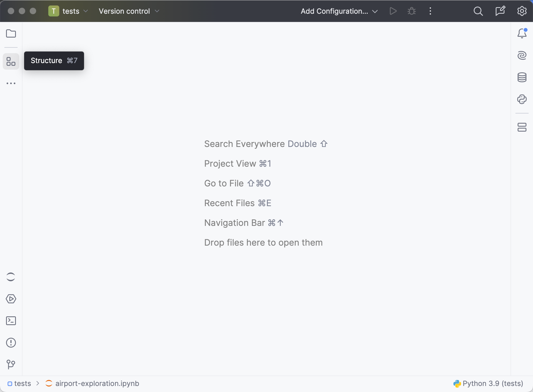Image resolution: width=533 pixels, height=392 pixels.
Task: Show more tool windows via ellipsis
Action: point(11,83)
